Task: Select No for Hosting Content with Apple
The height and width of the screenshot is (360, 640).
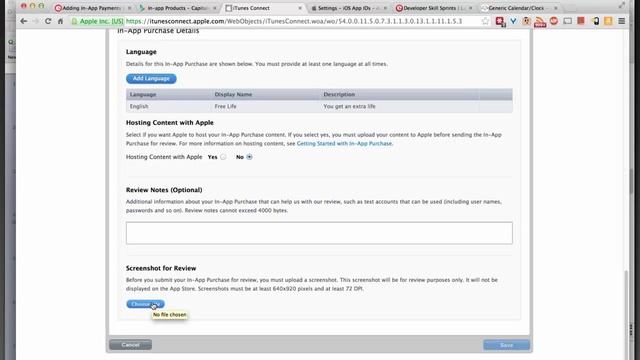Action: tap(249, 157)
